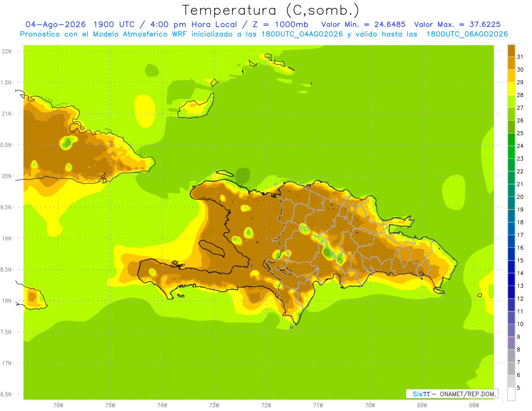Viewport: 532px width, 411px height.
Task: Pick the dark blue swatch between 12 and 13
Action: 511,292
